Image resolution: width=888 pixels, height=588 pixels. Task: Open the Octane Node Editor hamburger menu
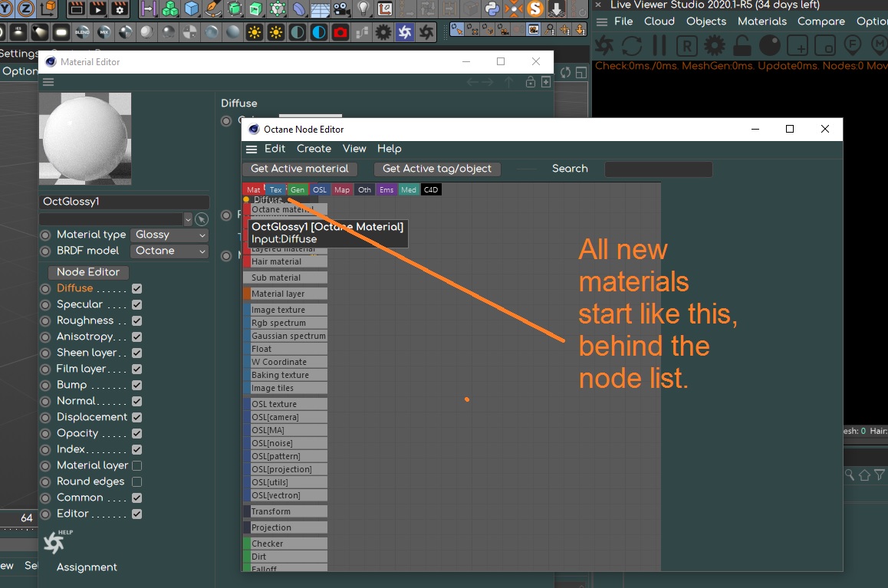pyautogui.click(x=252, y=149)
